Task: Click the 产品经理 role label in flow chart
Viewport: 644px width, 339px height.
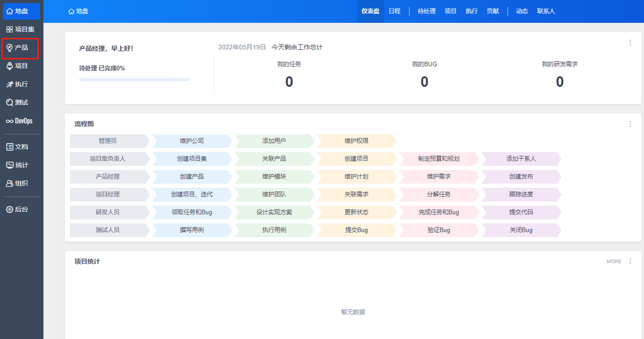Action: coord(109,176)
